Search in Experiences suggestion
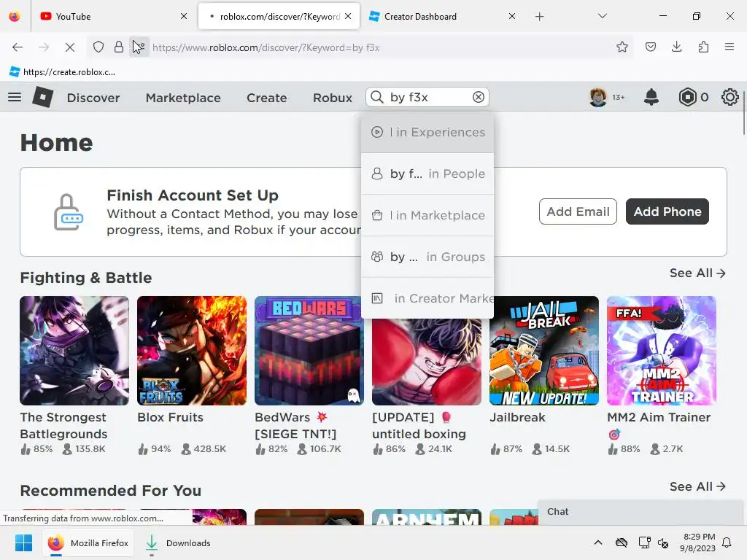This screenshot has width=747, height=560. pyautogui.click(x=427, y=133)
